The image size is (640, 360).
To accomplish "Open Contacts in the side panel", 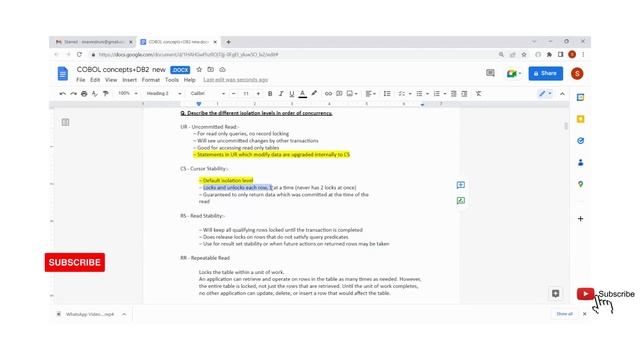I will tap(580, 162).
